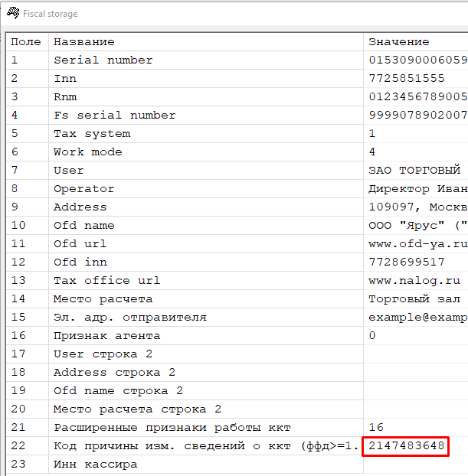Image resolution: width=468 pixels, height=476 pixels.
Task: Click the User value cell
Action: click(414, 170)
